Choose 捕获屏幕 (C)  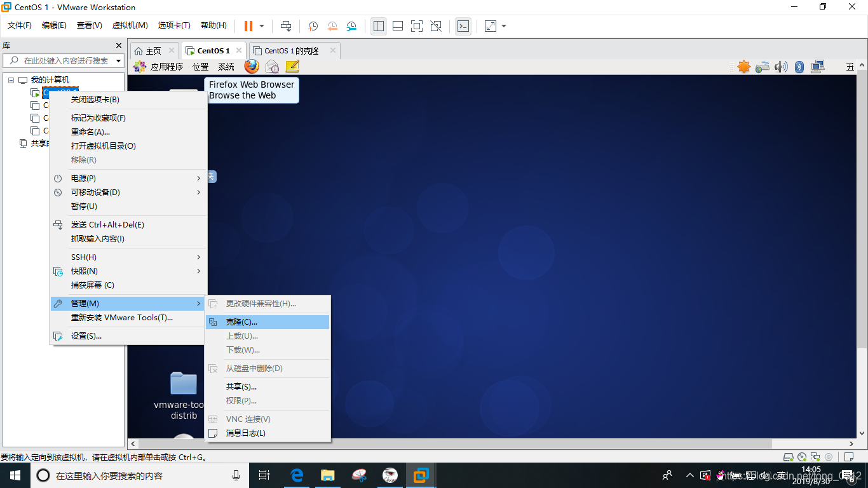pos(128,285)
